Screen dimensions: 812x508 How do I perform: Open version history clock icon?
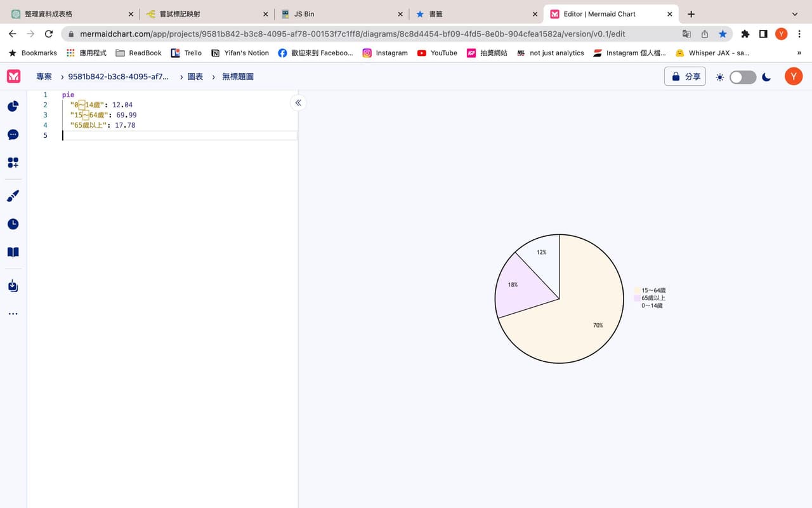(x=13, y=224)
